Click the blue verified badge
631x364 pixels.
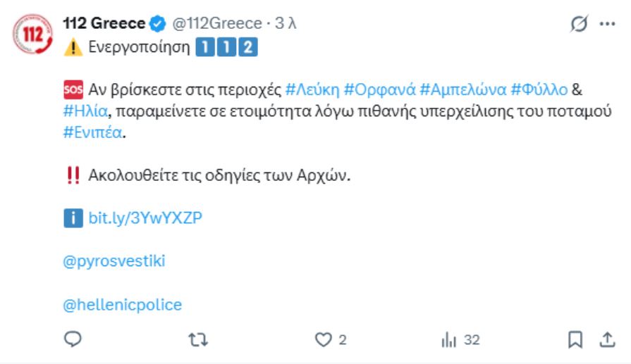click(157, 23)
